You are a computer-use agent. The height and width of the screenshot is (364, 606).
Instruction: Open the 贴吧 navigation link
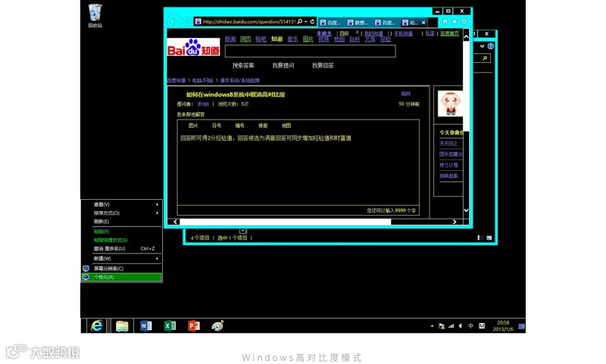261,39
